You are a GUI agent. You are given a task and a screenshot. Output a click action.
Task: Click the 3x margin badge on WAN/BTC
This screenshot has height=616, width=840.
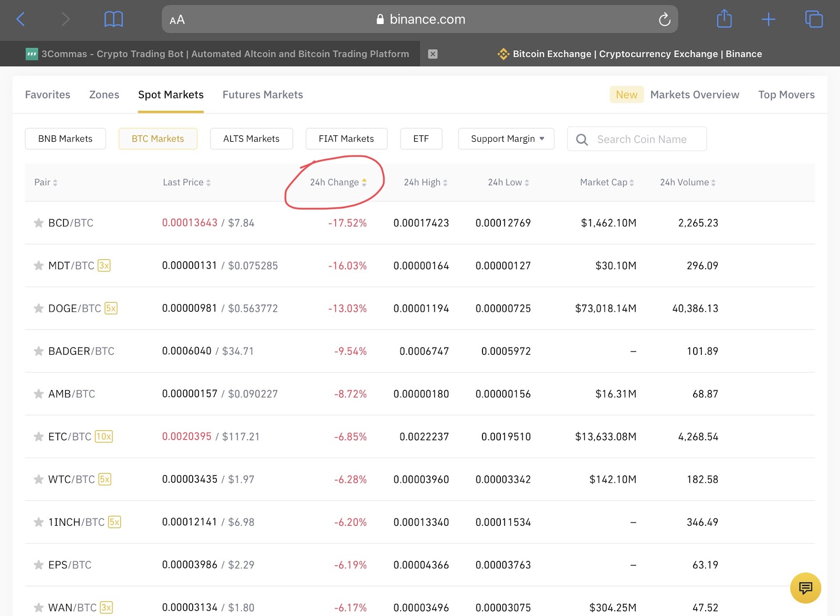(106, 608)
